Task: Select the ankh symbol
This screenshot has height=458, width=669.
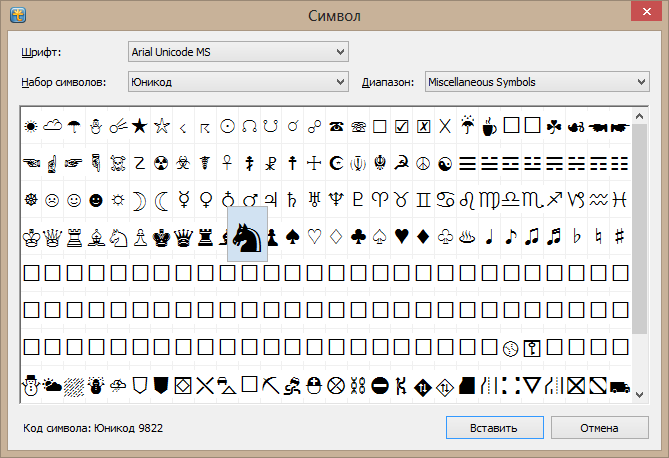Action: pos(227,163)
